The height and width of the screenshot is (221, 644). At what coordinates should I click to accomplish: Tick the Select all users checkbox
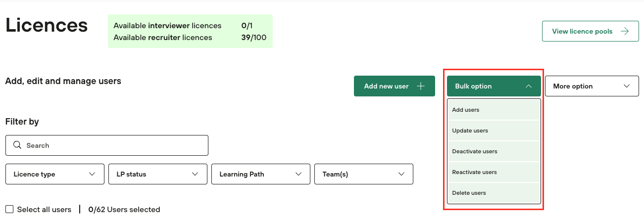coord(9,210)
